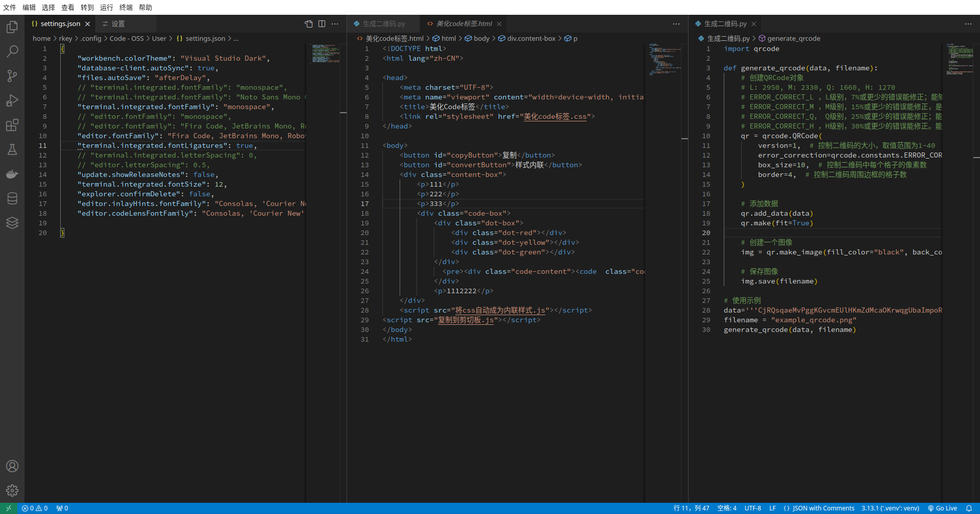Open the Extensions view
The width and height of the screenshot is (980, 514).
pos(12,125)
